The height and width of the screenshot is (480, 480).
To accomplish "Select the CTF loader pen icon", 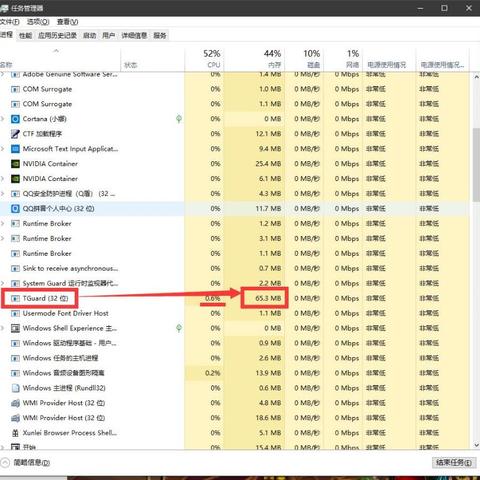I will click(15, 134).
